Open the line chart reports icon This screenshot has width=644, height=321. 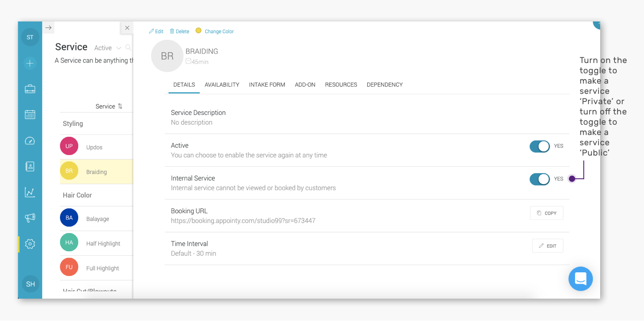click(30, 192)
